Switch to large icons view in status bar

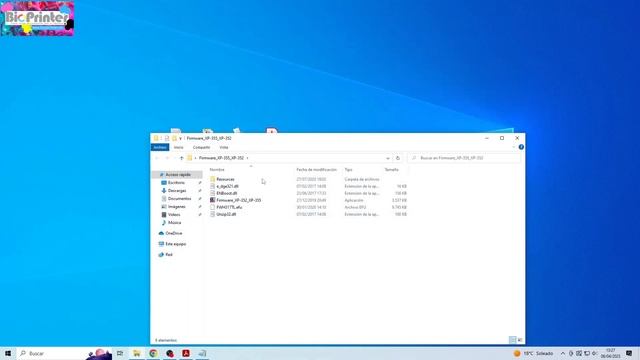pyautogui.click(x=520, y=340)
